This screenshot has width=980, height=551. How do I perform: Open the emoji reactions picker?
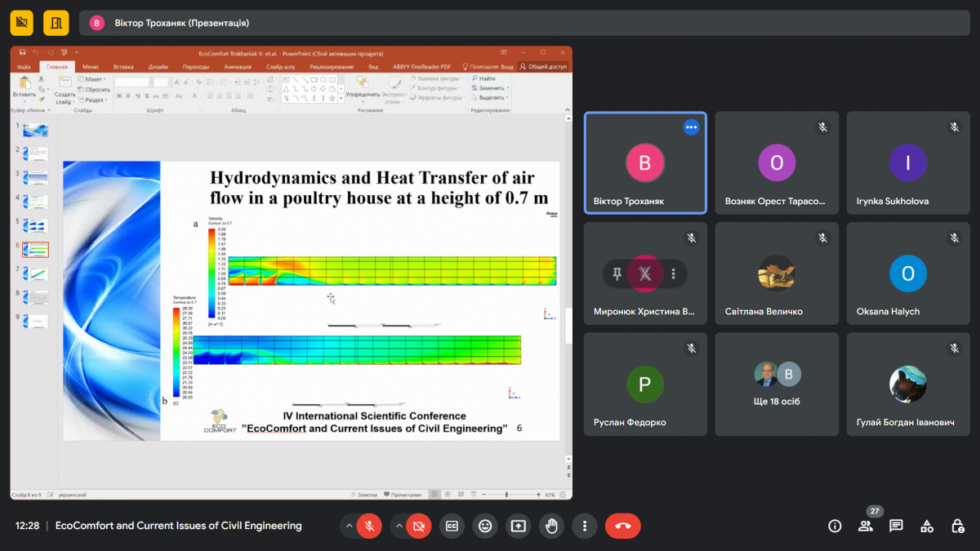[x=485, y=527]
